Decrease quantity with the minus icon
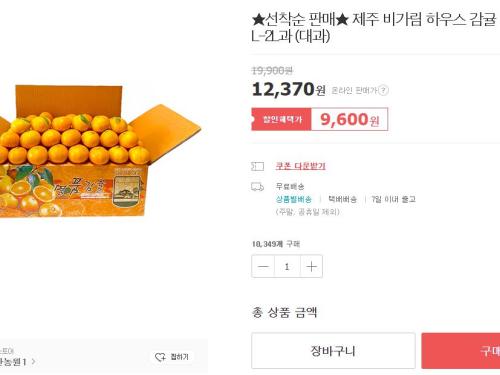This screenshot has height=375, width=500. point(263,266)
